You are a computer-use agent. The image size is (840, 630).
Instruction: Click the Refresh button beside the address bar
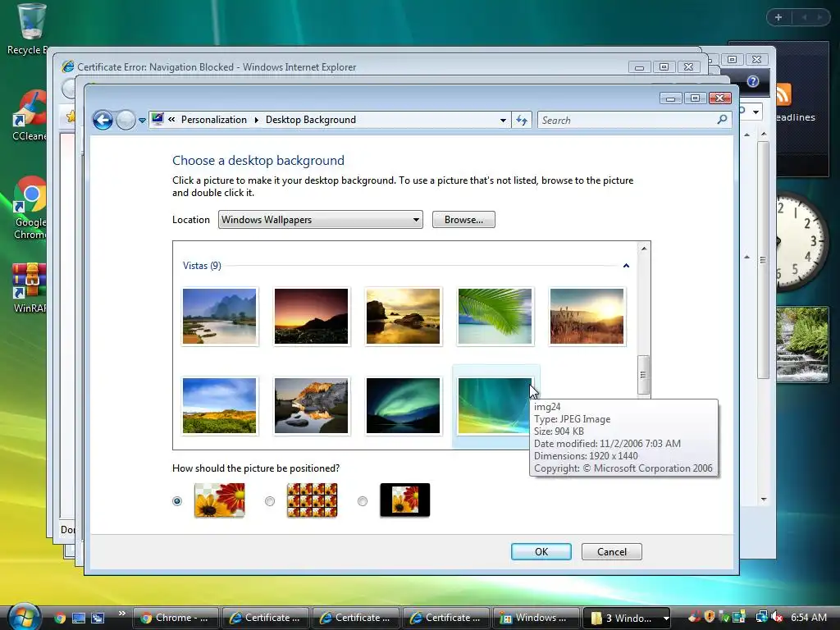coord(521,120)
